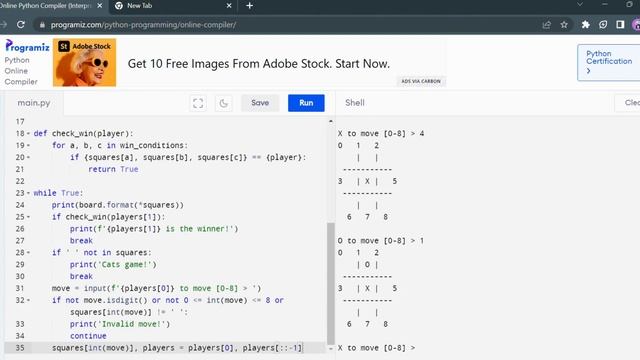Image resolution: width=640 pixels, height=360 pixels.
Task: Reload the page with the refresh icon
Action: point(21,25)
